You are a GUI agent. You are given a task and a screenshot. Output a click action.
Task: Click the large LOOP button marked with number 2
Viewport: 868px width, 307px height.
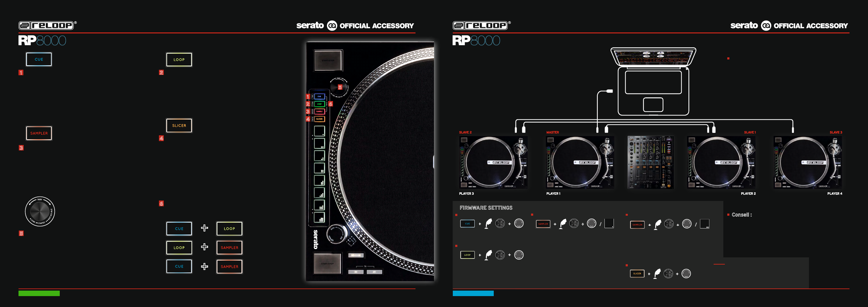pyautogui.click(x=179, y=60)
